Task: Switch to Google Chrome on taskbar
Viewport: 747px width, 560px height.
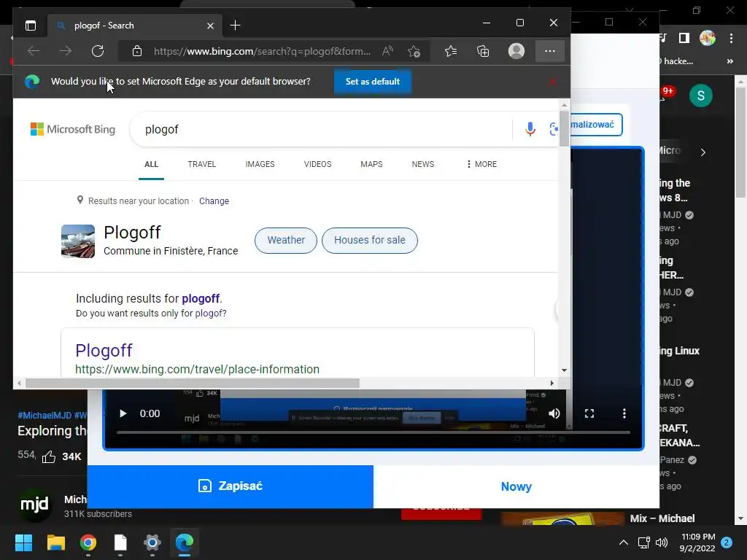Action: [x=88, y=542]
